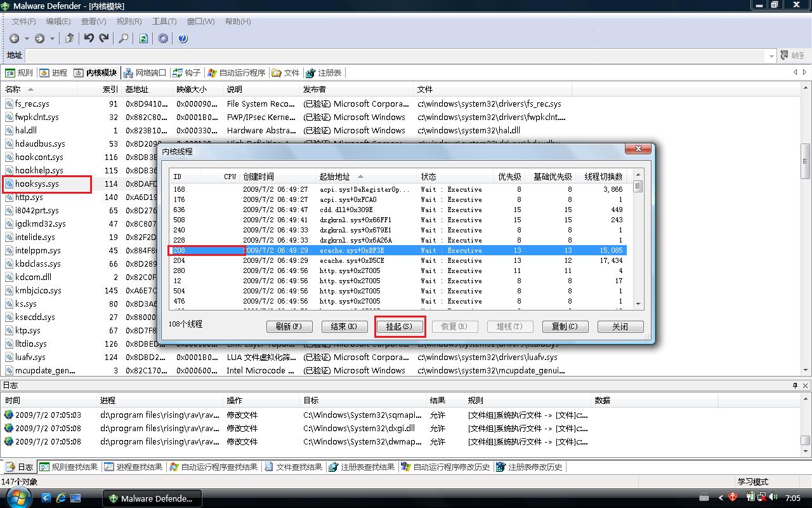
Task: Select the fs_rec.sys module row
Action: click(285, 104)
